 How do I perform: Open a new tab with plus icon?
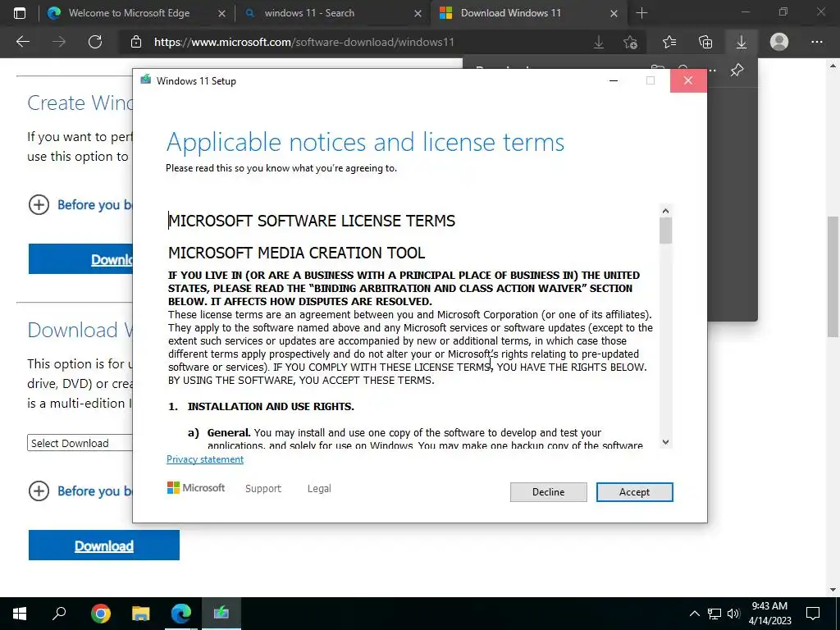tap(641, 13)
